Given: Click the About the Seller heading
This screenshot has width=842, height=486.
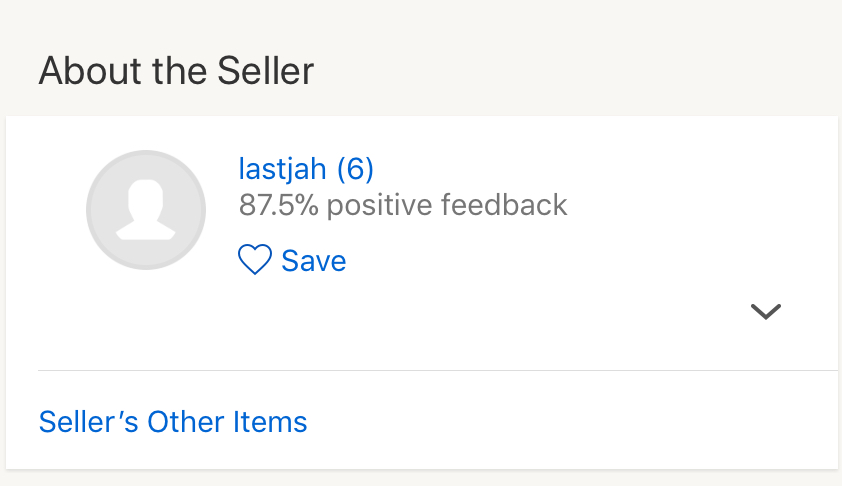Looking at the screenshot, I should click(x=176, y=70).
